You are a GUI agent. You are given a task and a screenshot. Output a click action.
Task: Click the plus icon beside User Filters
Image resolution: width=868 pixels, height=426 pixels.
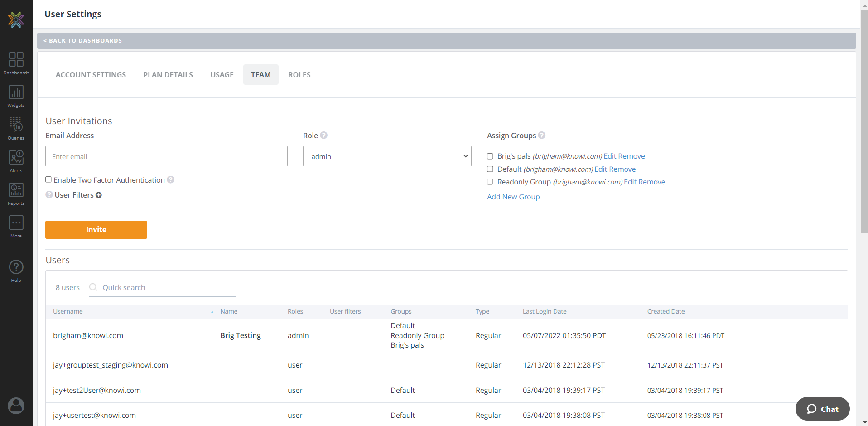(99, 195)
